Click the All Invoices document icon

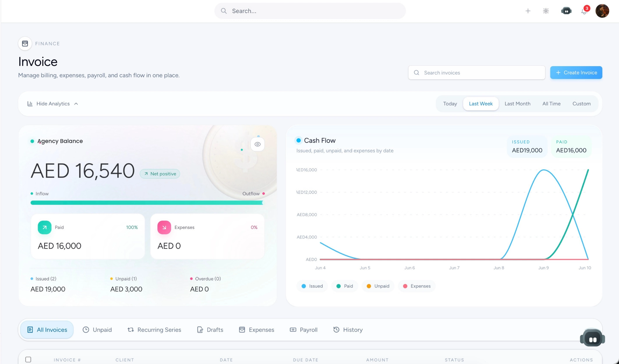click(30, 330)
